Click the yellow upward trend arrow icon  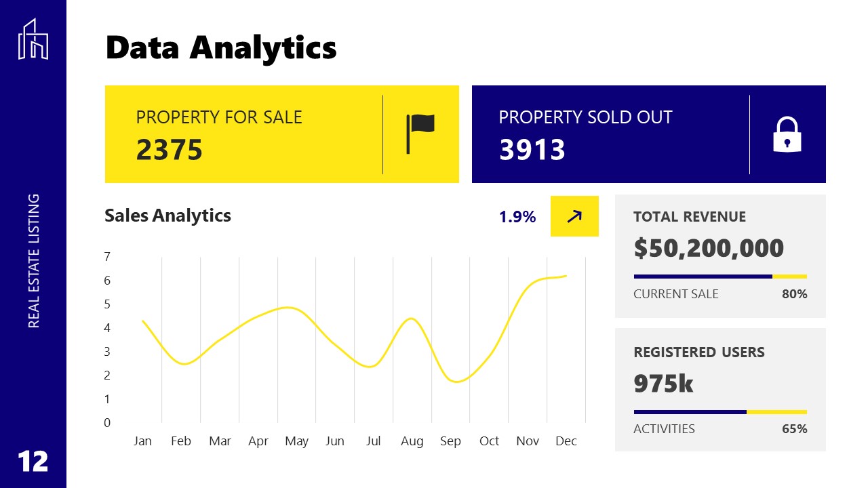pos(574,216)
